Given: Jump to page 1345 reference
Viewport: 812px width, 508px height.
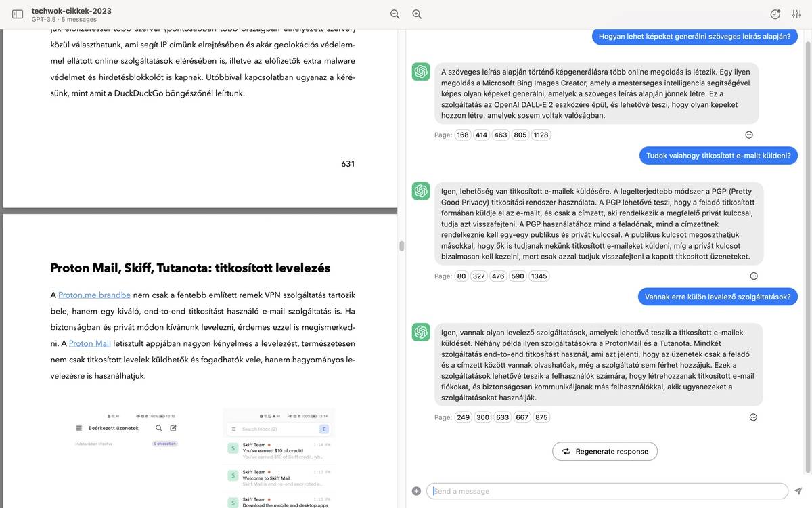Looking at the screenshot, I should coord(539,276).
